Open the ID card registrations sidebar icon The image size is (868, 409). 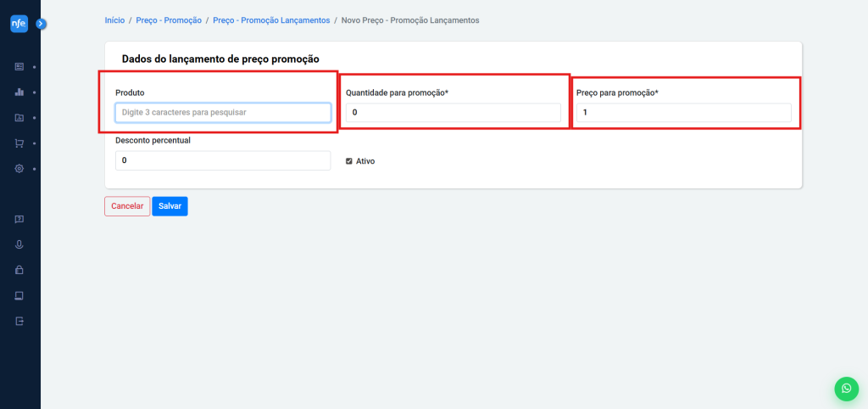[19, 66]
